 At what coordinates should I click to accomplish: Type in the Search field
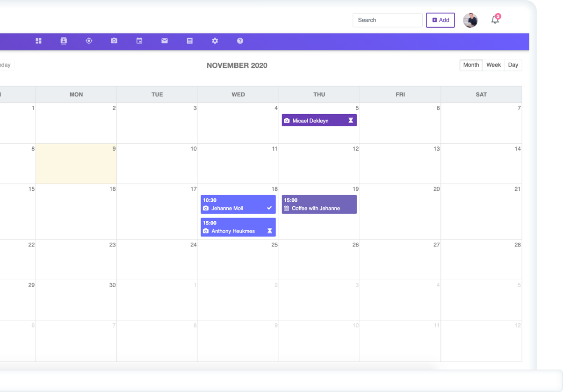click(x=387, y=20)
